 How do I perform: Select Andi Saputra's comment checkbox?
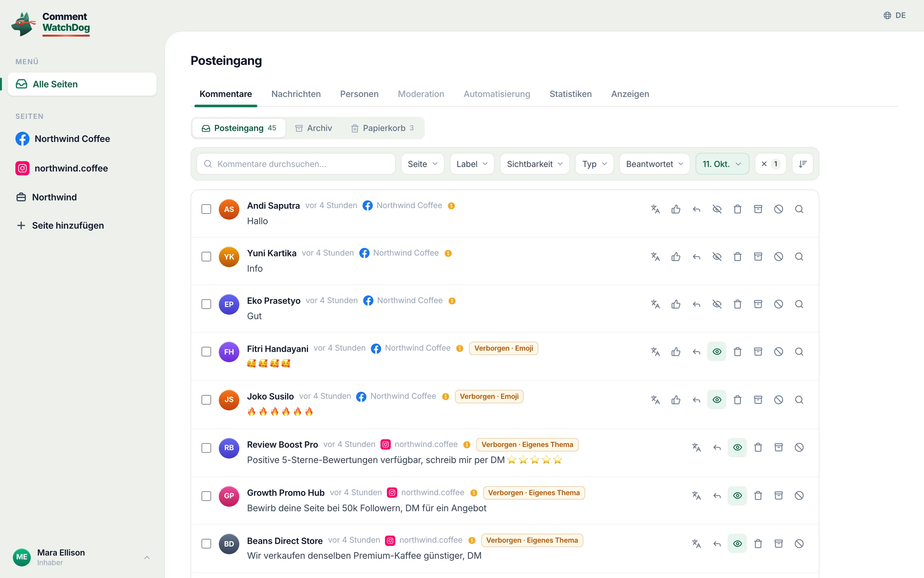pyautogui.click(x=206, y=209)
